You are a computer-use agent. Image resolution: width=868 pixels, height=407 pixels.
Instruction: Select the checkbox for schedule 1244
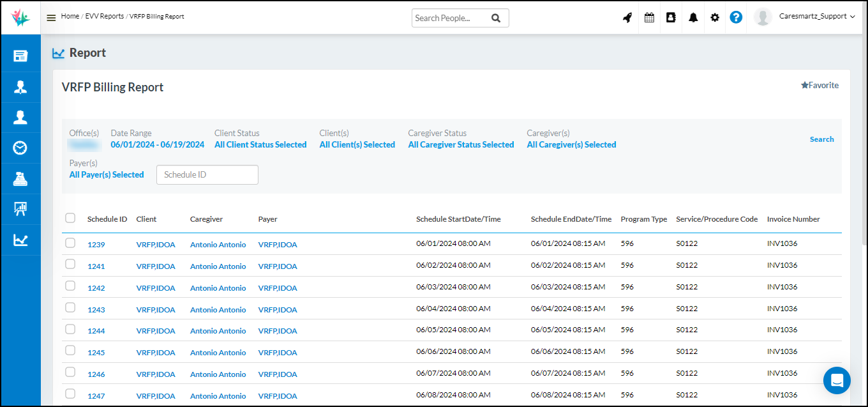coord(70,329)
